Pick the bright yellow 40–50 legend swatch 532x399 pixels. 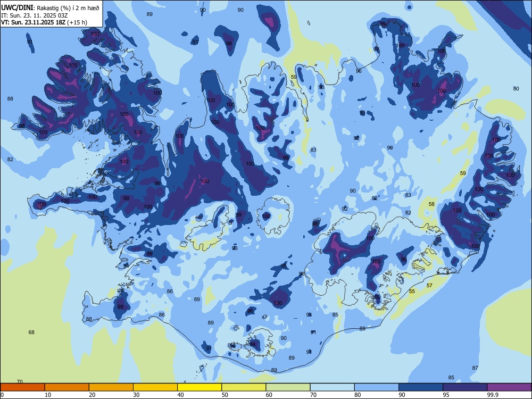199,387
